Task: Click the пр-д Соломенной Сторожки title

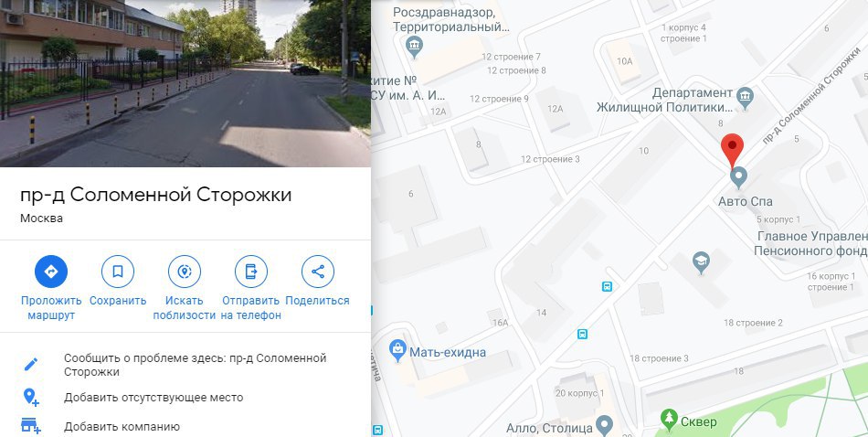Action: [155, 195]
